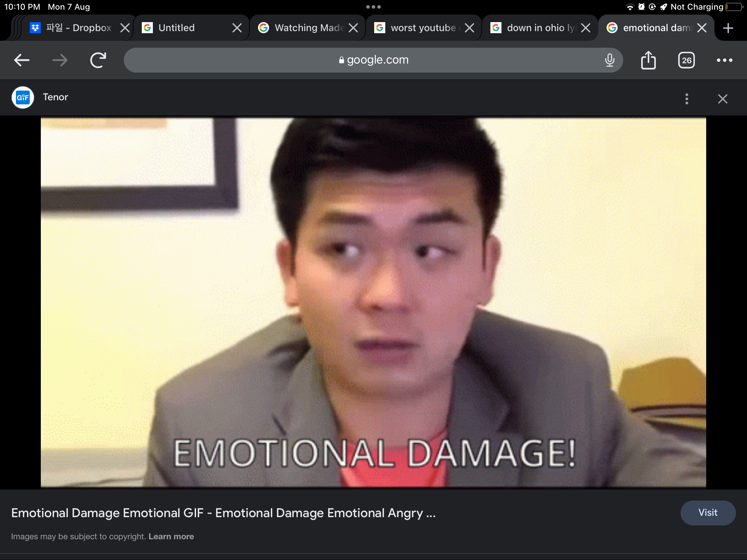
Task: Reload the current page
Action: pyautogui.click(x=98, y=60)
